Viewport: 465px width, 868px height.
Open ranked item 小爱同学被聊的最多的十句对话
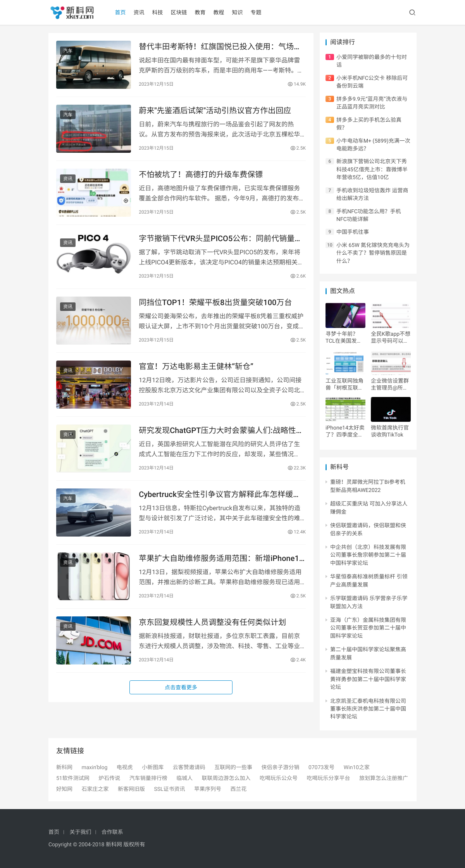372,61
